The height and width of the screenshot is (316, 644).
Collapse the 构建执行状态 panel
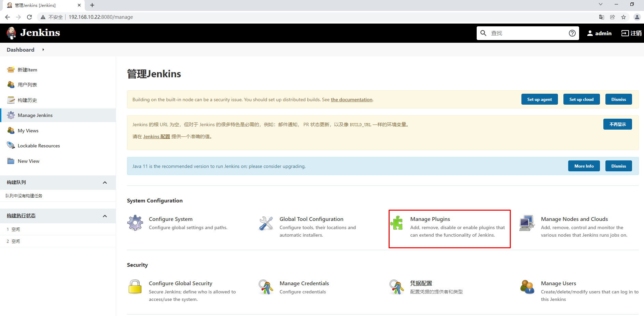click(x=105, y=216)
